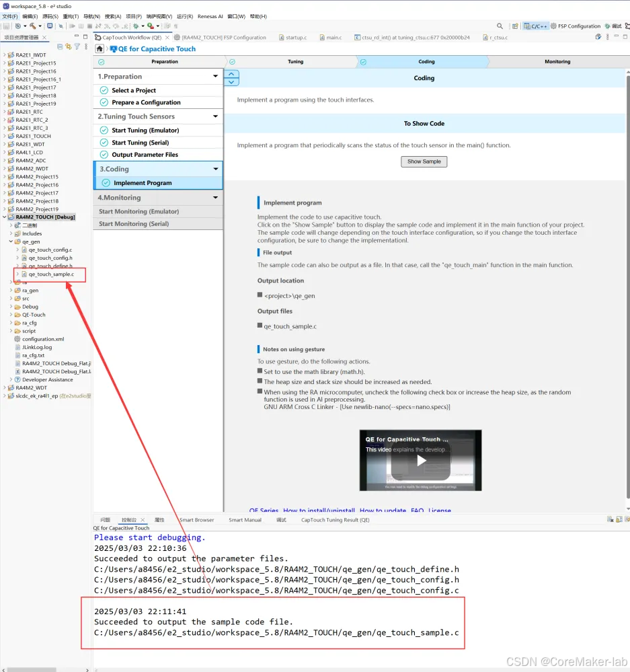Click Start Monitoring (Emulator) item
Image resolution: width=630 pixels, height=672 pixels.
point(158,212)
